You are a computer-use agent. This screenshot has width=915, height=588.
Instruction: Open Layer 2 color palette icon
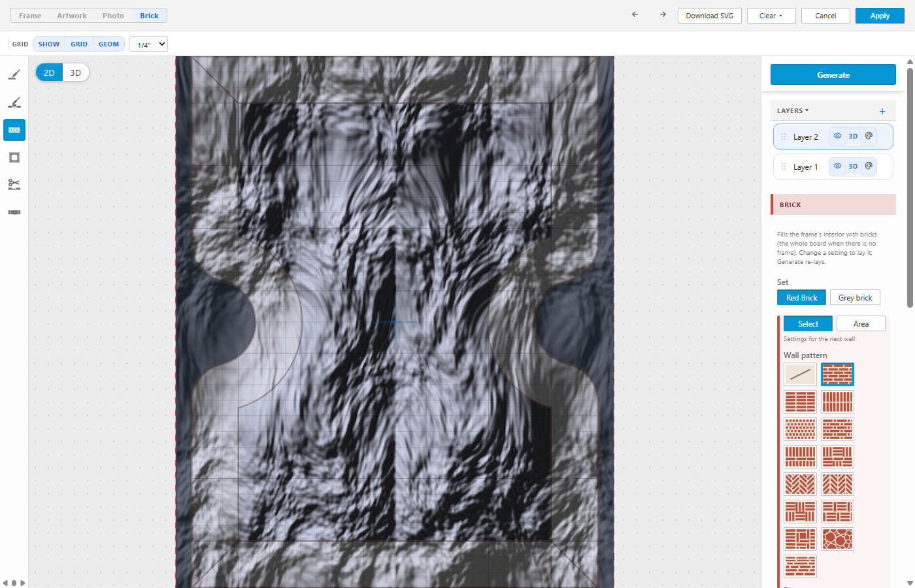coord(869,136)
